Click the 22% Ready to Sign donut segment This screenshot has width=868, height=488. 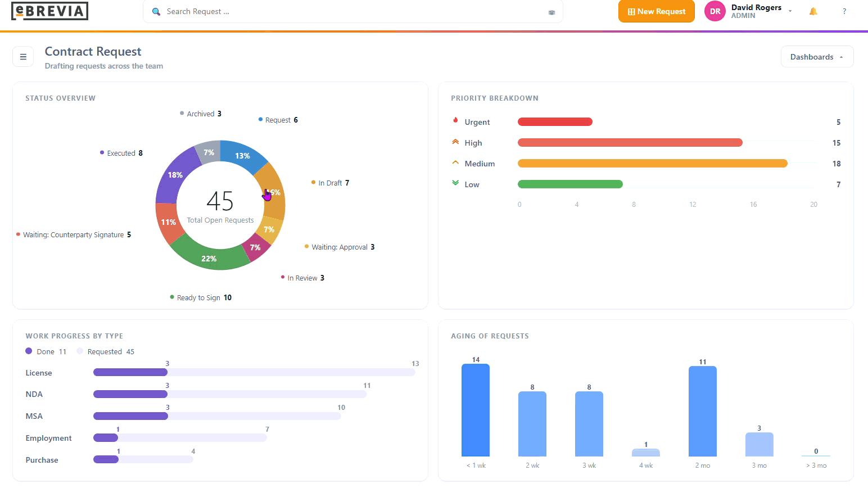click(209, 258)
